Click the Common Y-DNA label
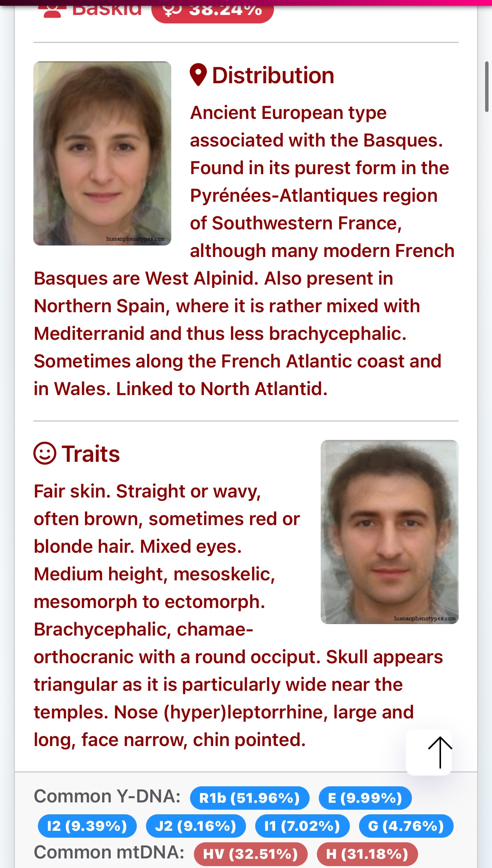The image size is (492, 868). point(107,797)
